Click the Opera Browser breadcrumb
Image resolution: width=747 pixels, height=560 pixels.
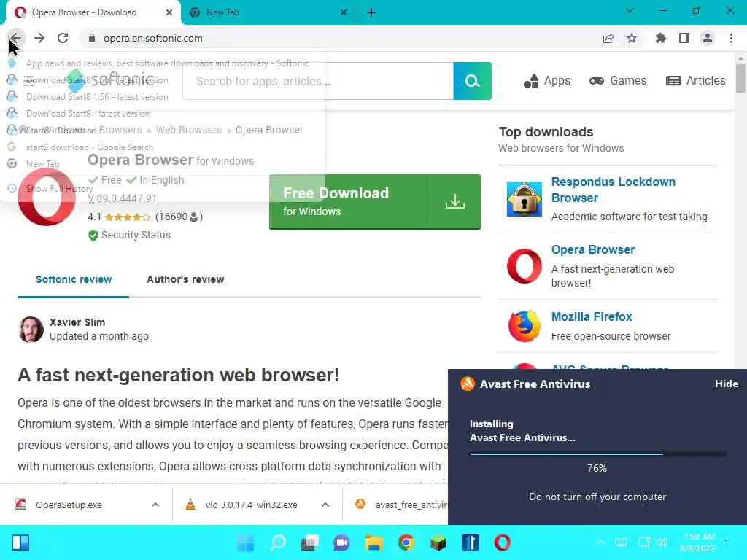point(269,130)
